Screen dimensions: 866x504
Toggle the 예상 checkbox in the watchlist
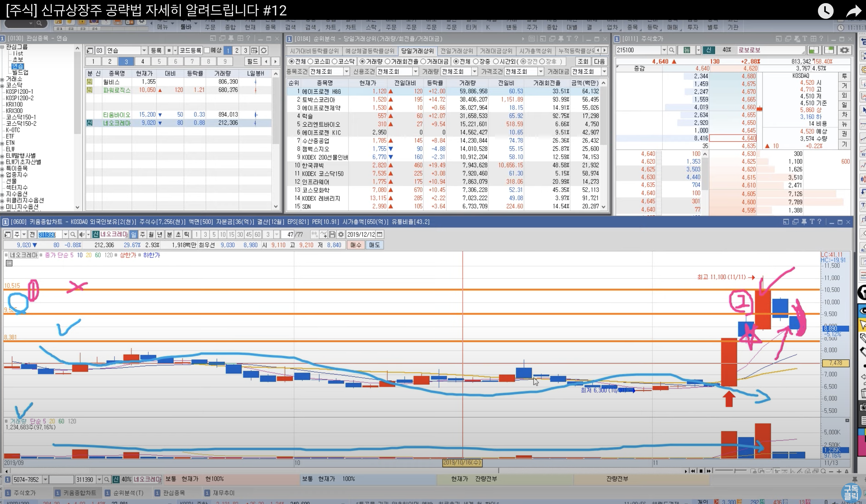click(207, 50)
